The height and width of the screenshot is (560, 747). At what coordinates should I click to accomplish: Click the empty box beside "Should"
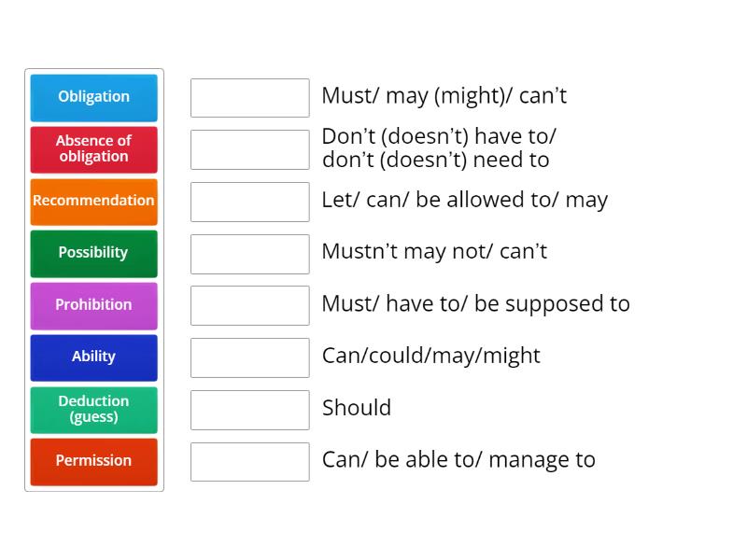[x=249, y=410]
